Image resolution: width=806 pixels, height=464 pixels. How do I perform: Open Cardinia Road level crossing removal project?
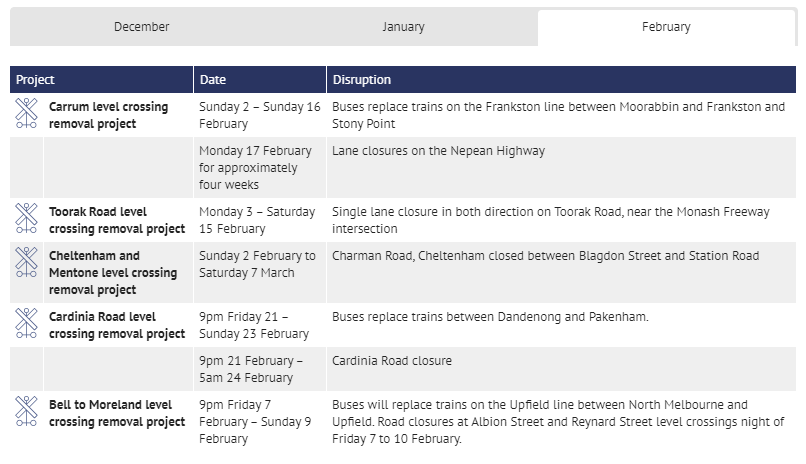tap(117, 325)
